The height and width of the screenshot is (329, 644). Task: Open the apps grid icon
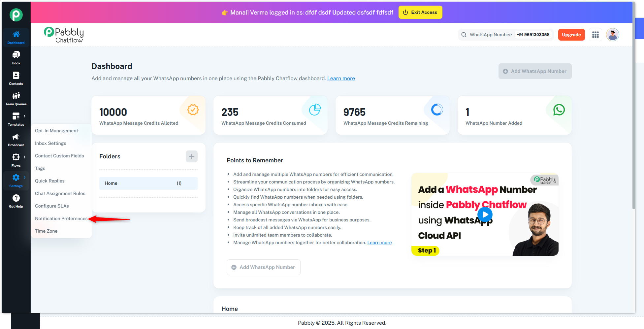tap(596, 35)
